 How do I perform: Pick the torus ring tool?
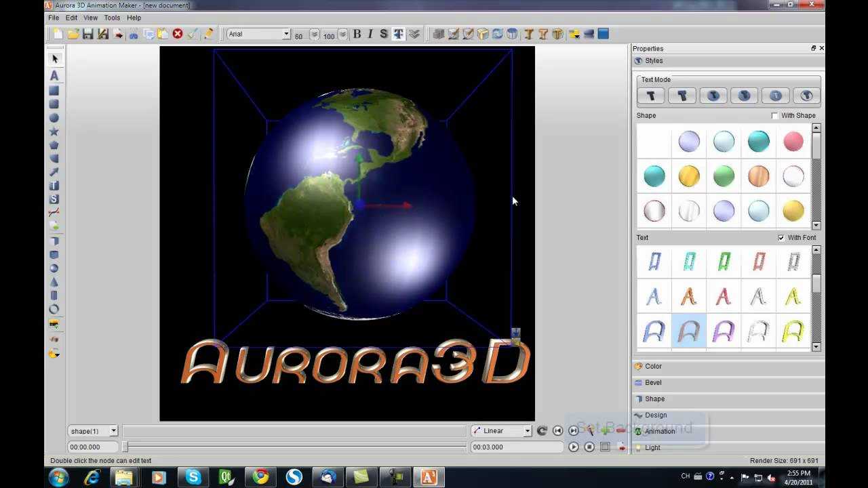click(54, 309)
